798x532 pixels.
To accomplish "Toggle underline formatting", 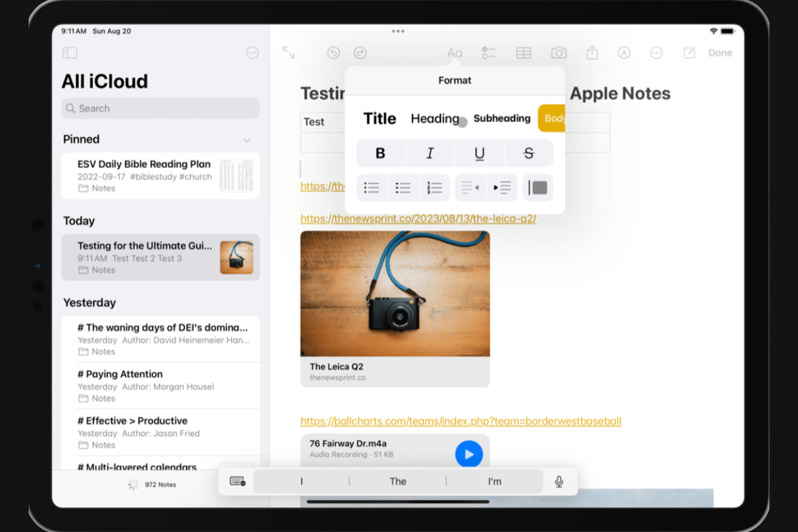I will pos(479,153).
